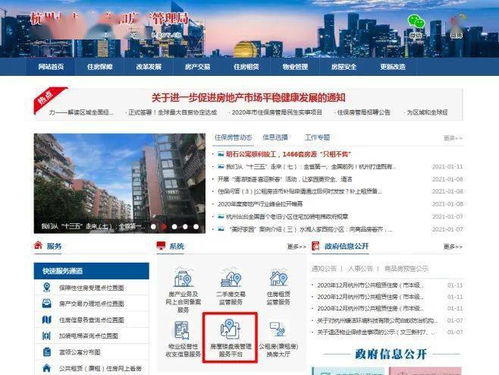
Task: Open 房产交易 navigation item
Action: [198, 67]
